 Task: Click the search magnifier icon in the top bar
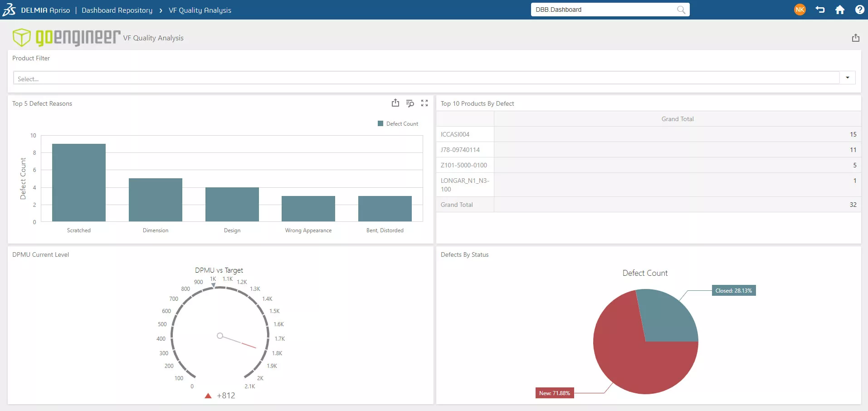point(681,10)
